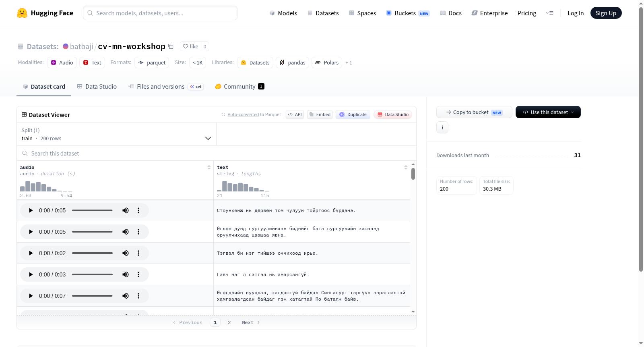Focus the Search this dataset field
The width and height of the screenshot is (644, 347).
(217, 153)
